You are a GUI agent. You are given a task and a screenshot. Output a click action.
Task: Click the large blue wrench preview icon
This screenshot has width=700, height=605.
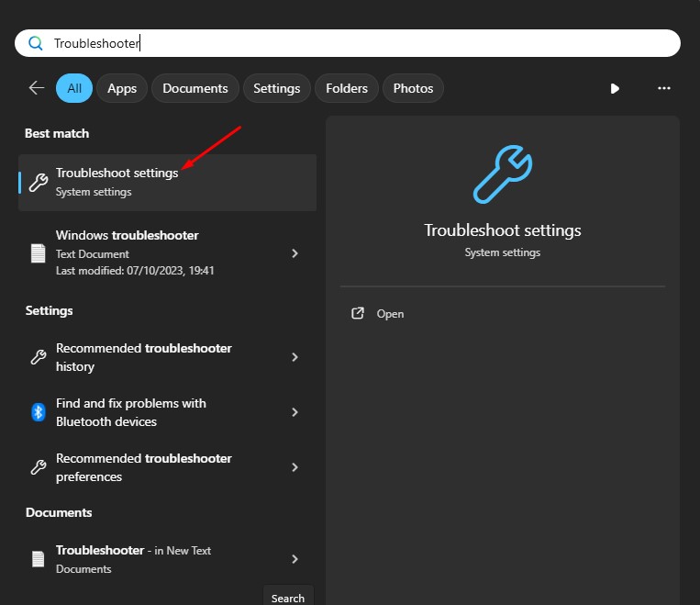[503, 174]
